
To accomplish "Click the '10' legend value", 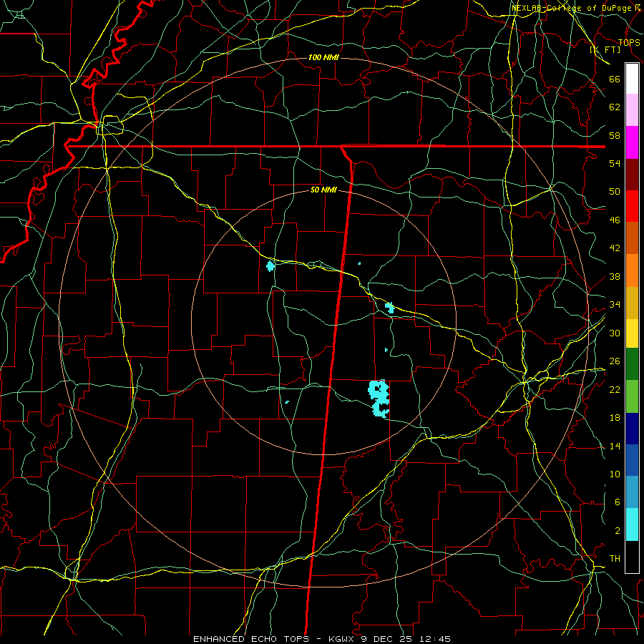I will click(615, 474).
